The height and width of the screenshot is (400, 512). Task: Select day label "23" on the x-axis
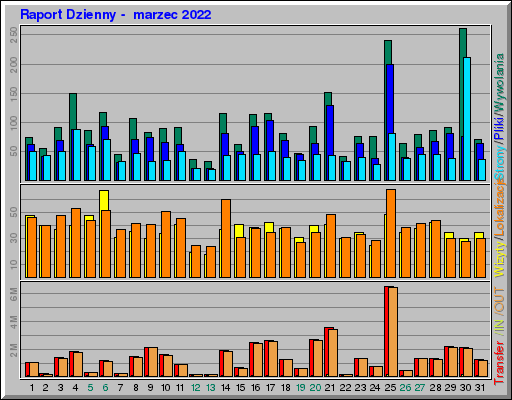pos(360,388)
